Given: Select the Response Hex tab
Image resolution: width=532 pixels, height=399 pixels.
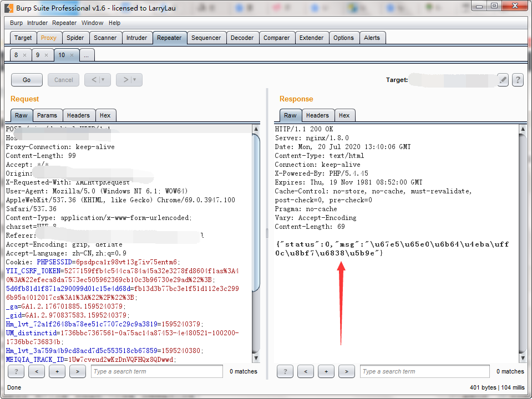Looking at the screenshot, I should tap(344, 115).
